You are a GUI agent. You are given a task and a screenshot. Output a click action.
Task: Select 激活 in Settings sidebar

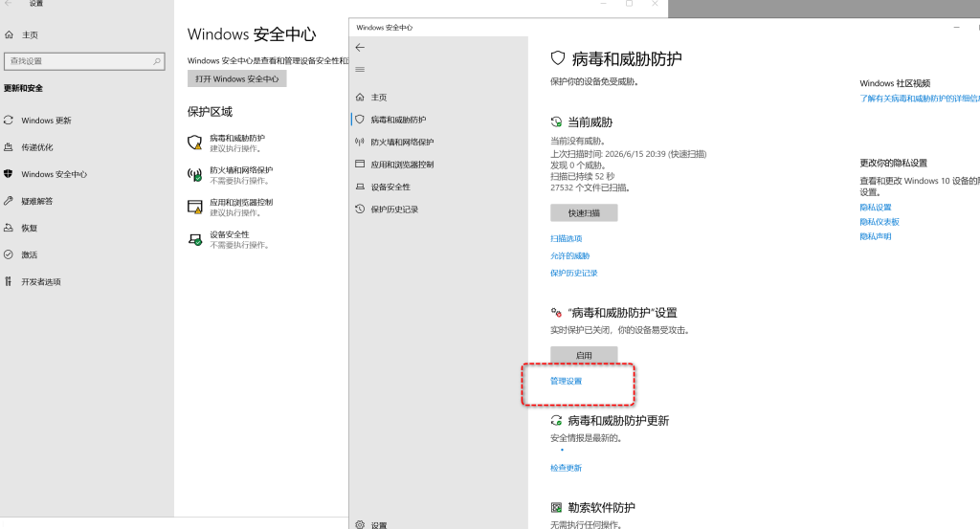click(30, 254)
